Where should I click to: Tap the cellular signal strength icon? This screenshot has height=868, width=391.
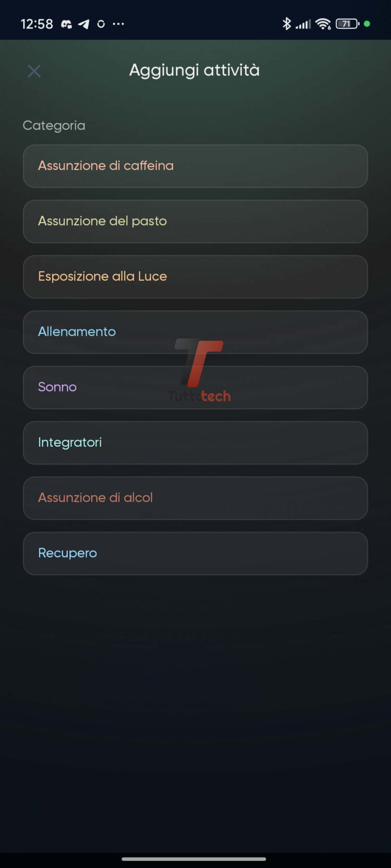point(303,24)
